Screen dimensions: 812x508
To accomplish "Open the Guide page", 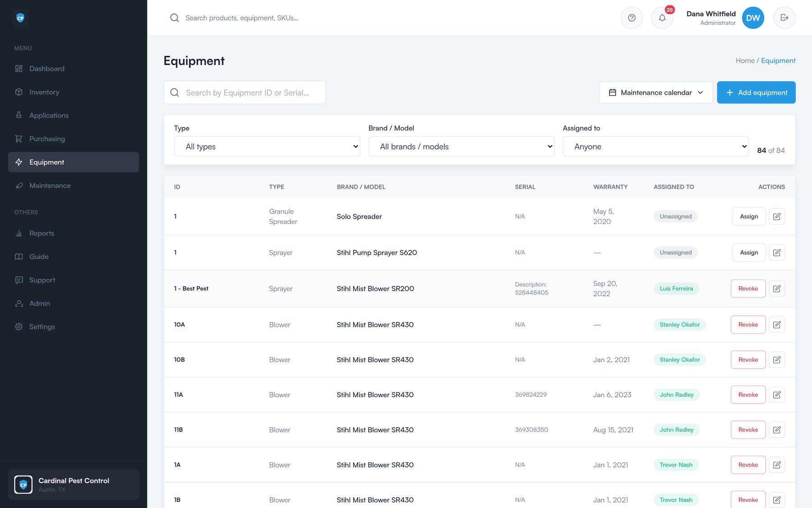I will [x=74, y=256].
